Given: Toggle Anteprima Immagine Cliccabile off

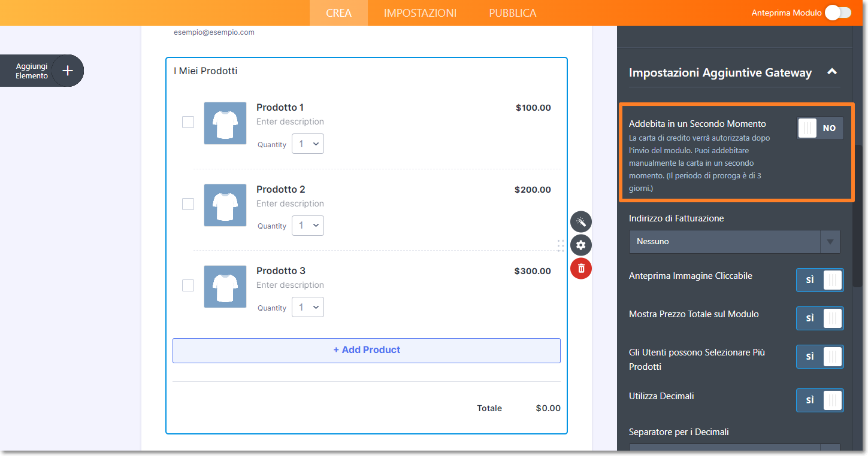Looking at the screenshot, I should click(x=820, y=280).
